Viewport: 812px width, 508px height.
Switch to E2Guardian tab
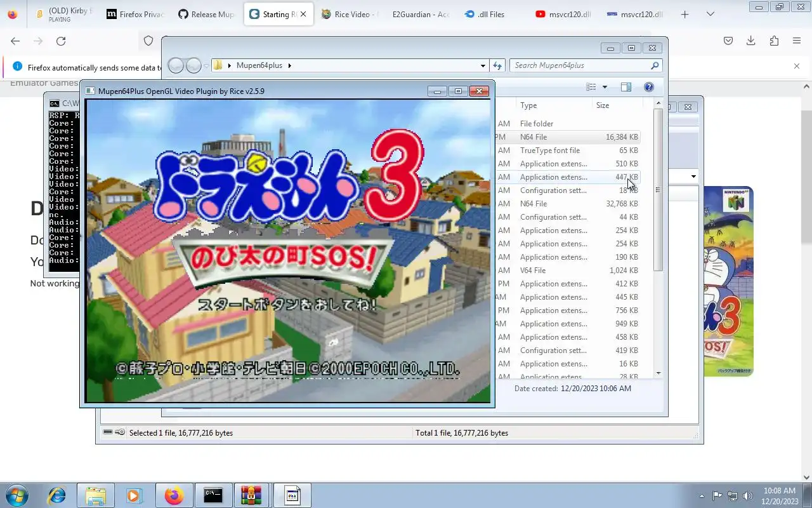click(420, 15)
